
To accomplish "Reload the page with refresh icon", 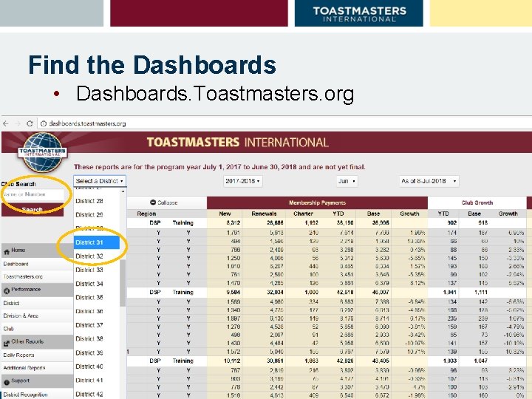I will coord(30,123).
